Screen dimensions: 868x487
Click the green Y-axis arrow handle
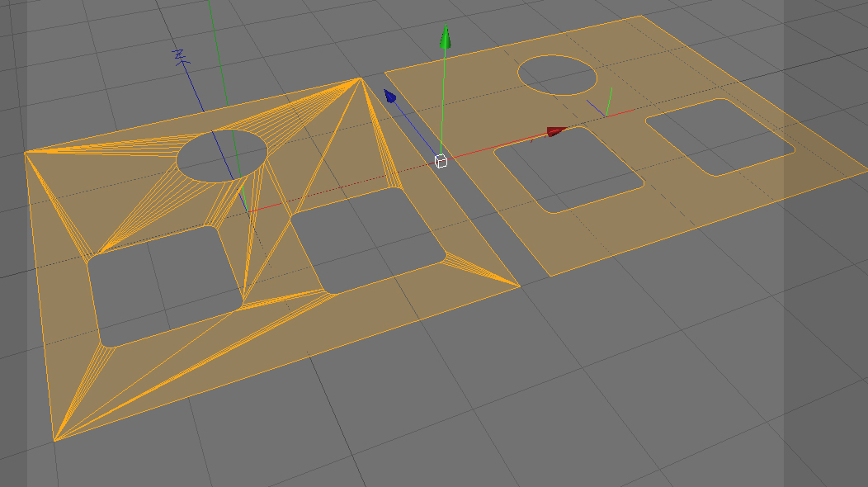[x=445, y=36]
